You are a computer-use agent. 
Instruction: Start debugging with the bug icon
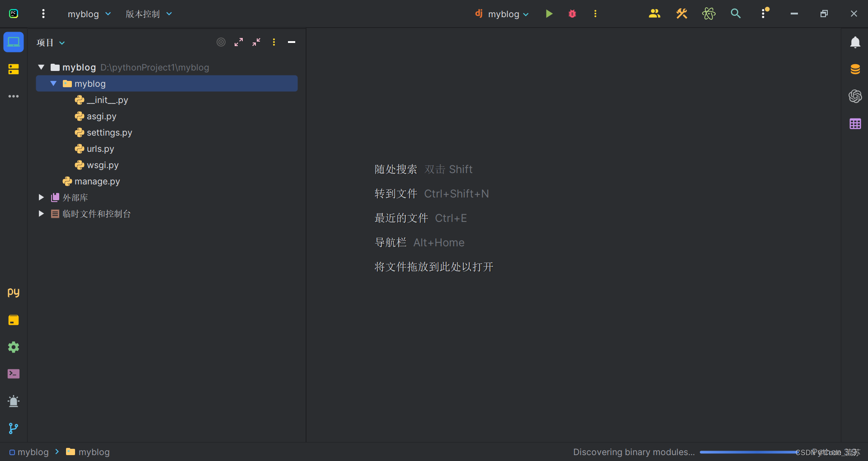tap(572, 14)
